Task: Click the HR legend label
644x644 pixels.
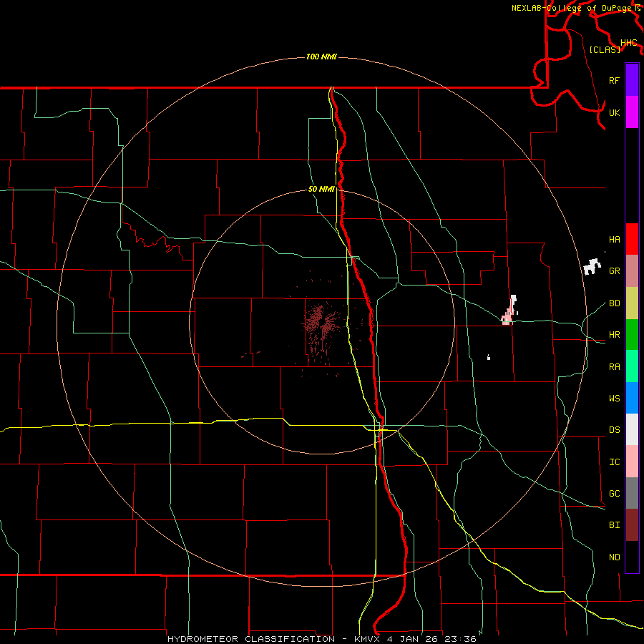Action: coord(614,335)
